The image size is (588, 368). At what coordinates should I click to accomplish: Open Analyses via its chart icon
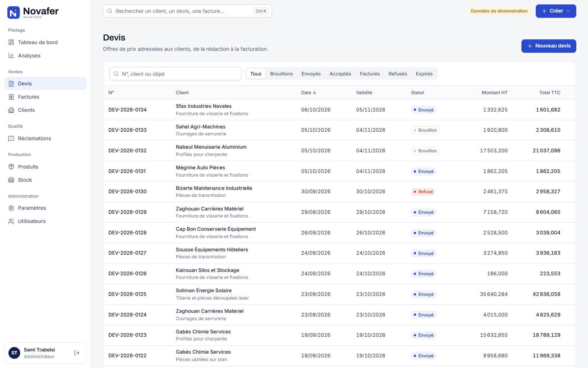pos(11,56)
